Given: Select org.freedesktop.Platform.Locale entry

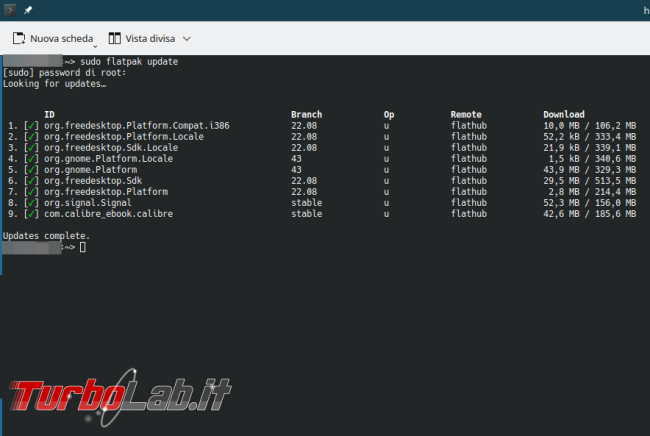Looking at the screenshot, I should point(124,137).
